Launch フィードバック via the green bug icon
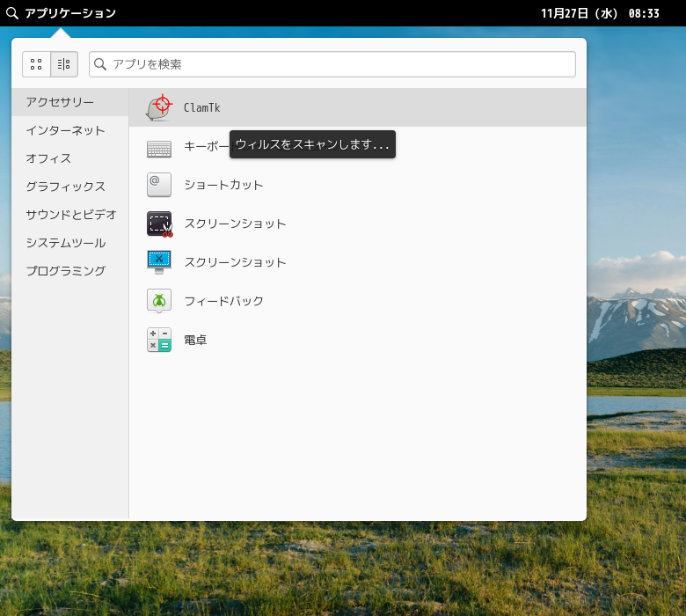The image size is (686, 616). point(159,301)
